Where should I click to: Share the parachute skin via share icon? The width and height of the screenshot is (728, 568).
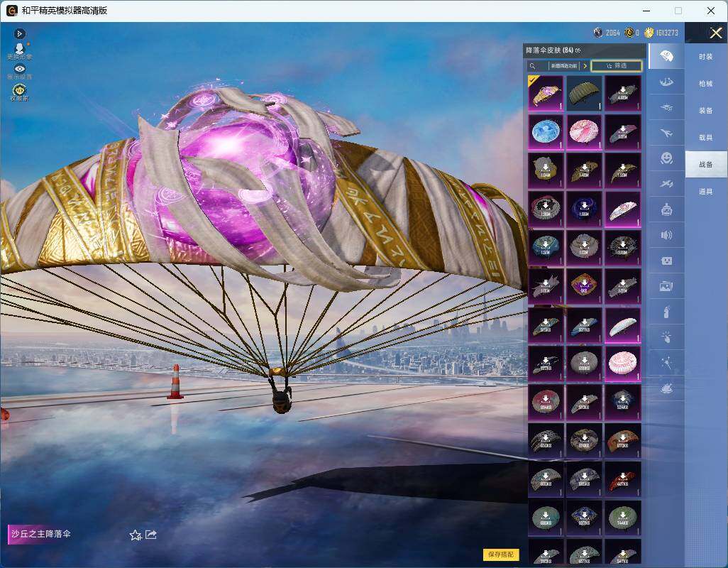pos(151,535)
